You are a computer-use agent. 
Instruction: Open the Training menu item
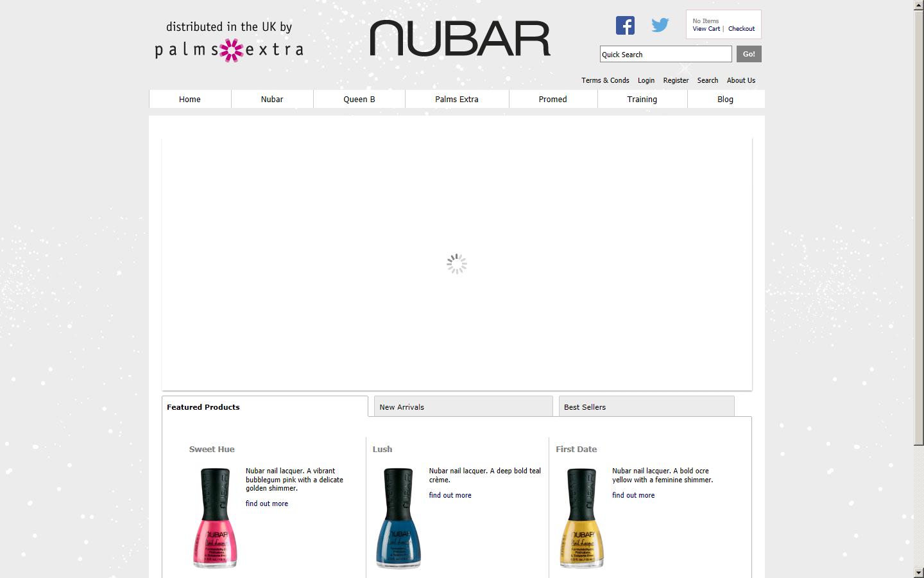tap(642, 100)
